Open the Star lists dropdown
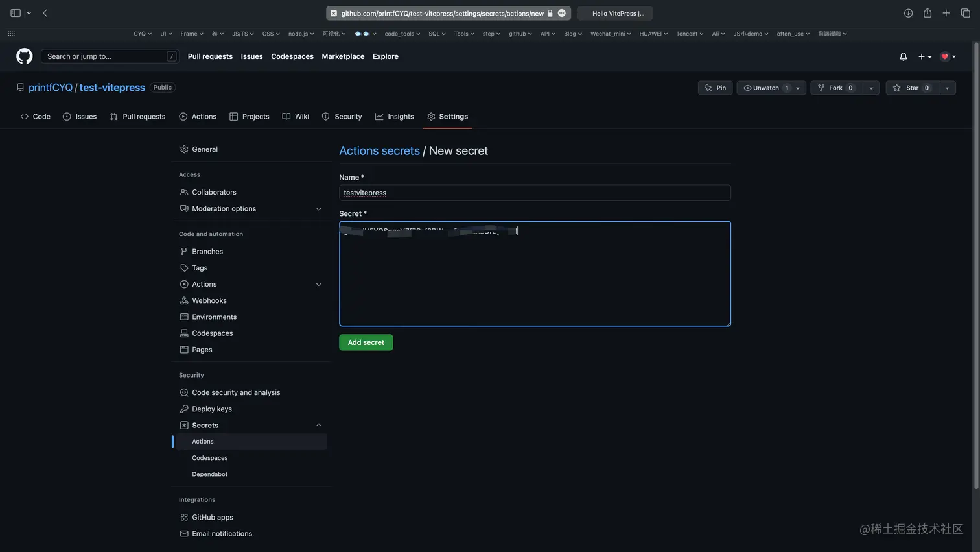Viewport: 980px width, 552px height. point(947,88)
